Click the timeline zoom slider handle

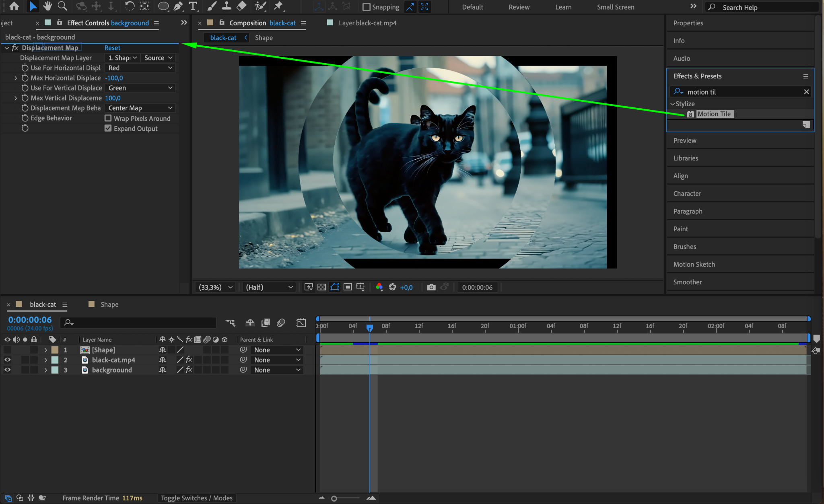pos(334,498)
